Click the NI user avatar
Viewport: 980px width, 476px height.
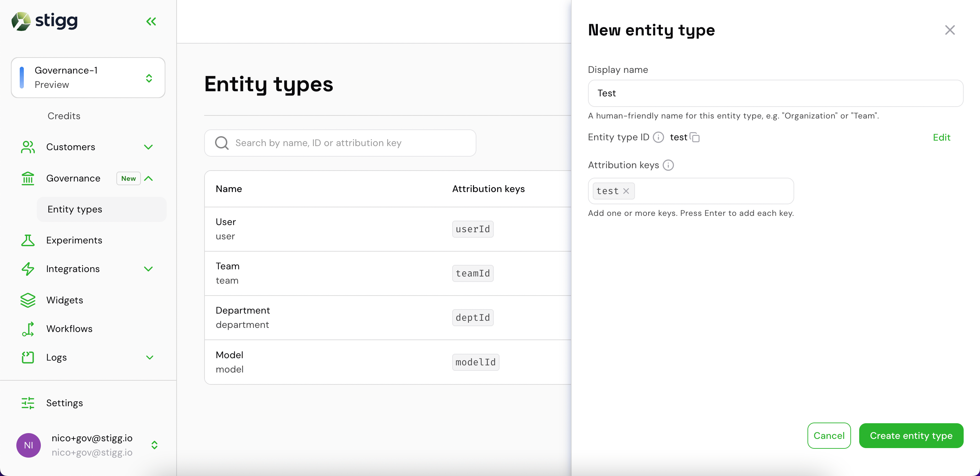29,445
